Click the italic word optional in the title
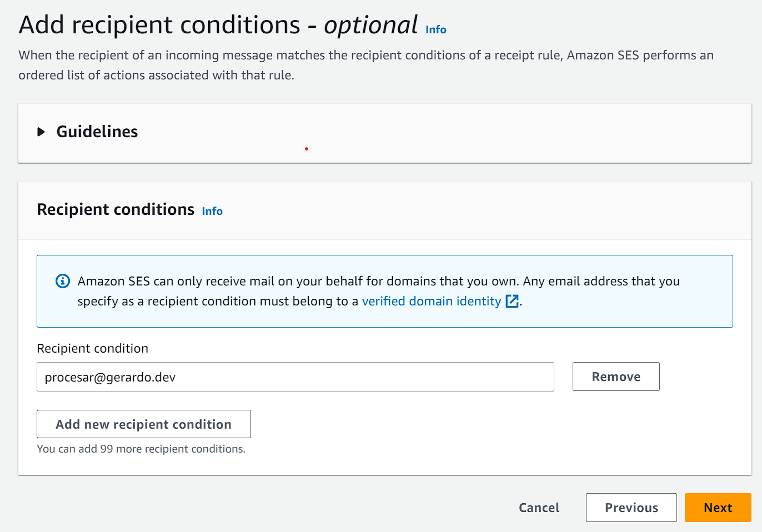The image size is (762, 532). pos(370,26)
